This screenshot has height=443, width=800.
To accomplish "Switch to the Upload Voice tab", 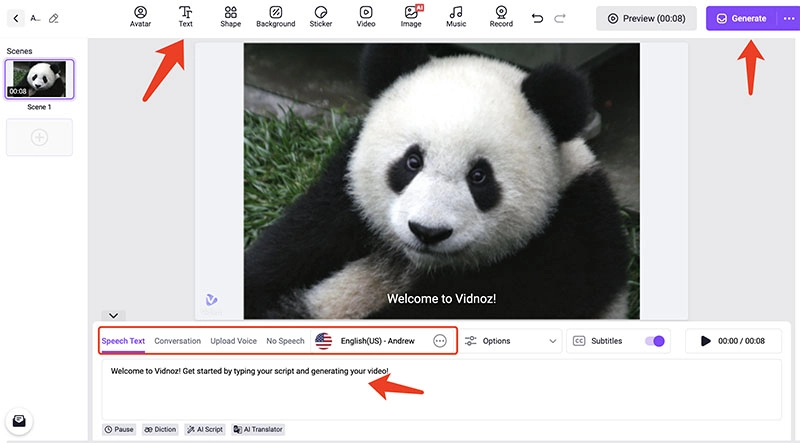I will point(233,341).
